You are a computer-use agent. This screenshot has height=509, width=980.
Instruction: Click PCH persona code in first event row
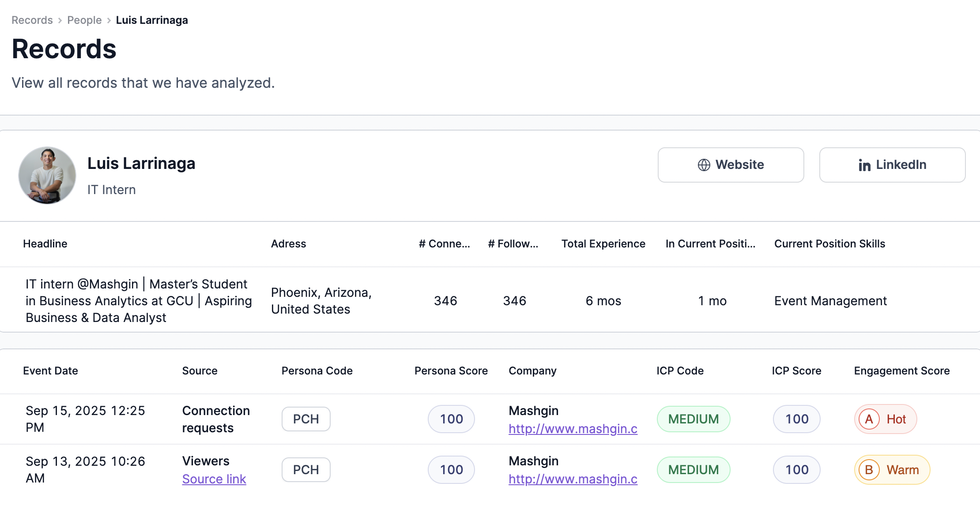tap(306, 419)
